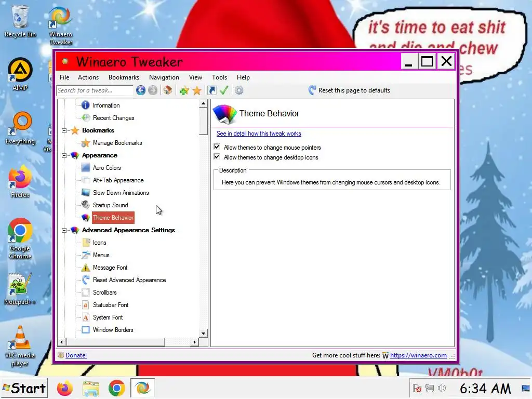532x399 pixels.
Task: Open See in detail how this tweak works link
Action: pos(259,134)
